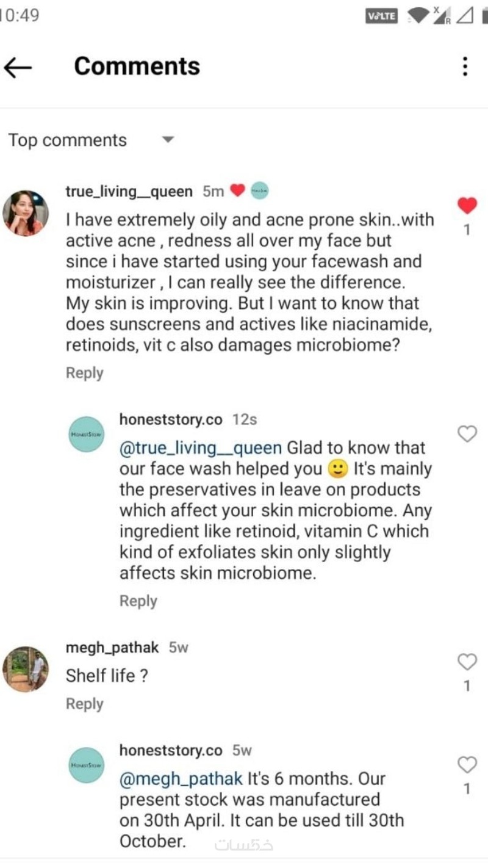This screenshot has width=488, height=868.
Task: Open honeststory.co avatar on second reply
Action: 87,765
